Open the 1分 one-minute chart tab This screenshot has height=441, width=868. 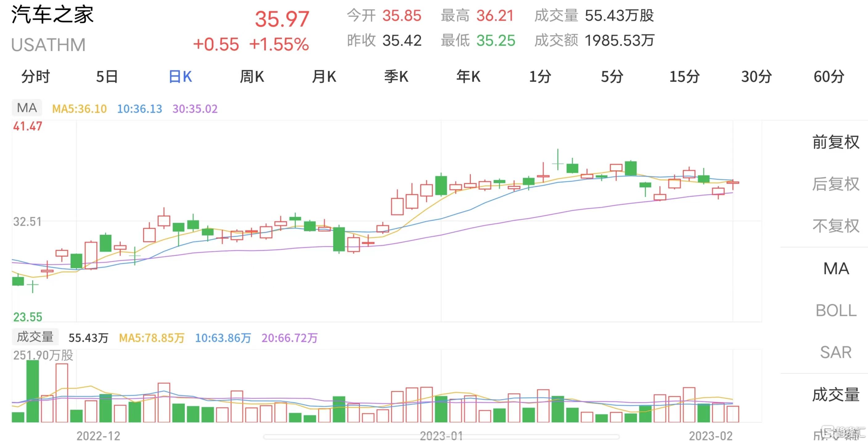click(x=540, y=77)
